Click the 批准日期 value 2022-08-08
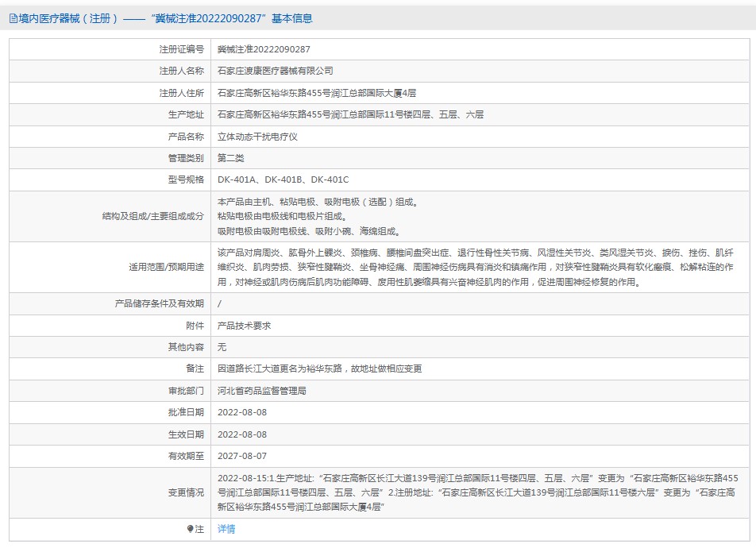 242,413
